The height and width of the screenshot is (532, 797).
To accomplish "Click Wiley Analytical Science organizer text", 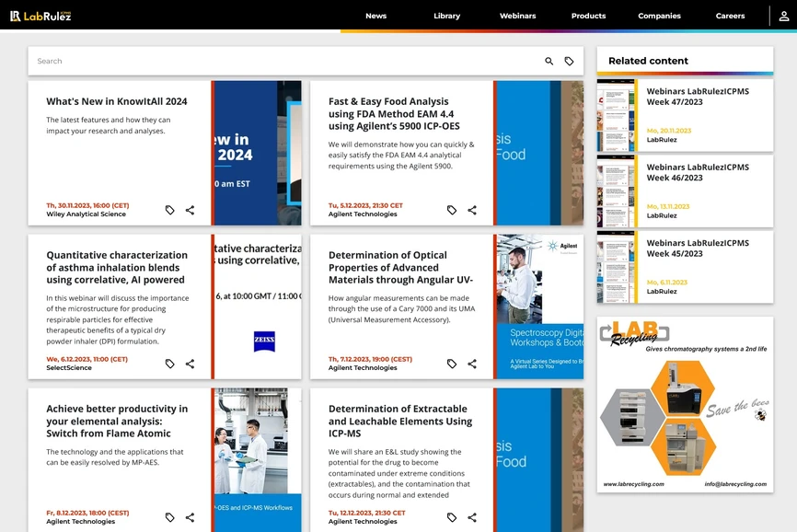I will [86, 214].
